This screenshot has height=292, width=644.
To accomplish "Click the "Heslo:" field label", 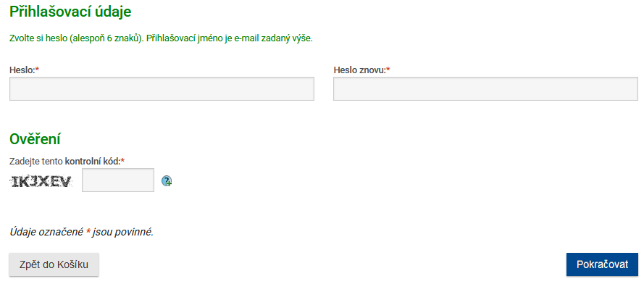I will (x=22, y=70).
